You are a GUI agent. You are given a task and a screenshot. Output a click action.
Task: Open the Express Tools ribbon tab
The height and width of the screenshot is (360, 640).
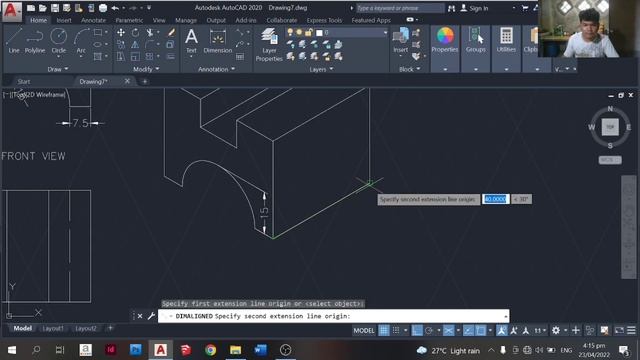pyautogui.click(x=324, y=20)
